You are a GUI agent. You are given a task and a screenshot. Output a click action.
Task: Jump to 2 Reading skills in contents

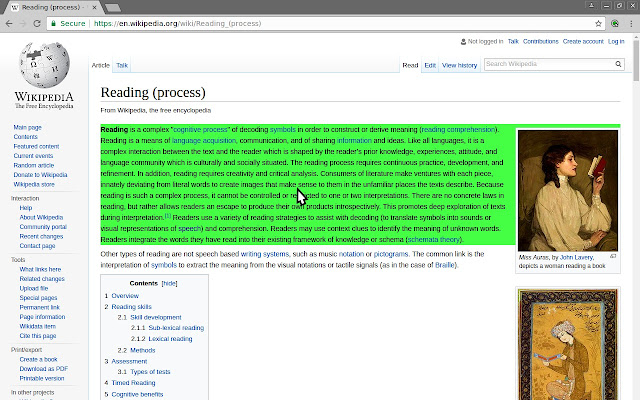tap(128, 307)
